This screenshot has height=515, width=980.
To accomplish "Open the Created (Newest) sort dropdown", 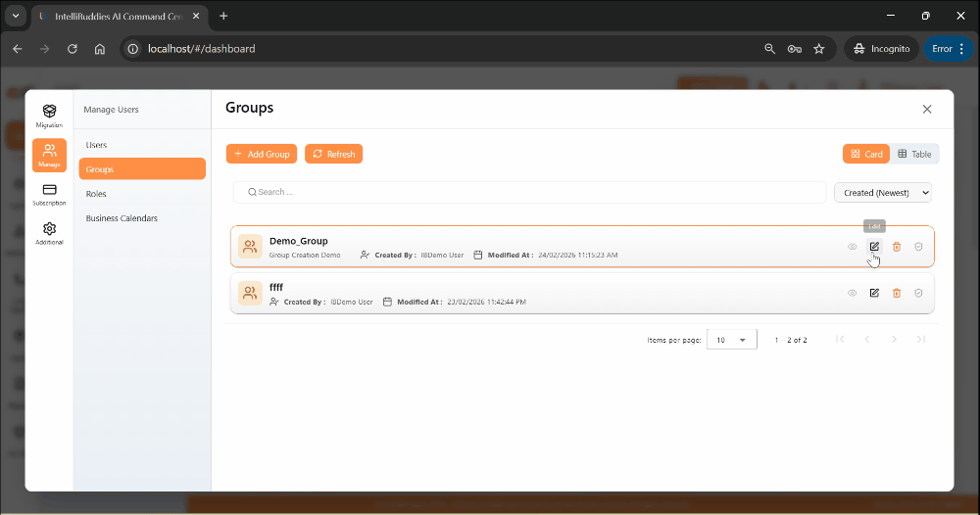I will [x=882, y=193].
